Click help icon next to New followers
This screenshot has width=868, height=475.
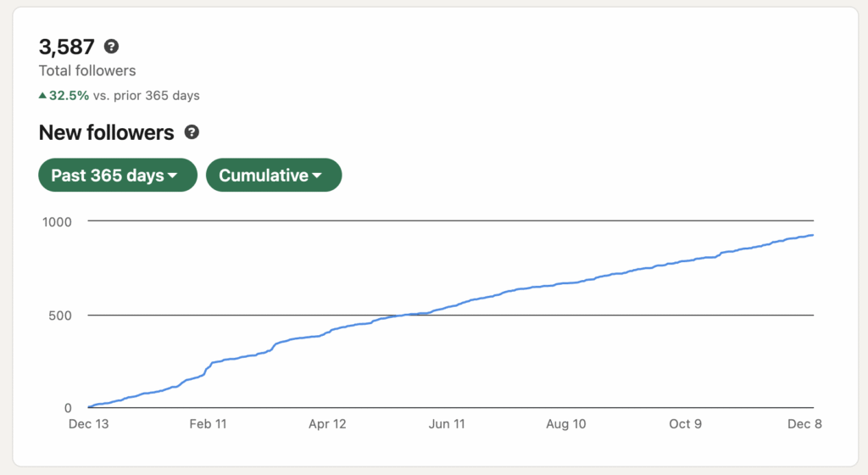(192, 132)
